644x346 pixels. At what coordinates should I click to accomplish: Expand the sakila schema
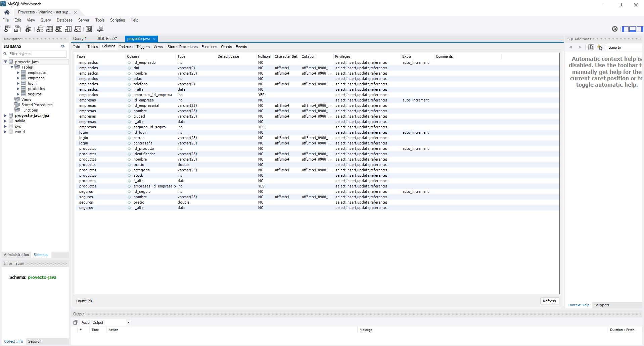coord(5,121)
